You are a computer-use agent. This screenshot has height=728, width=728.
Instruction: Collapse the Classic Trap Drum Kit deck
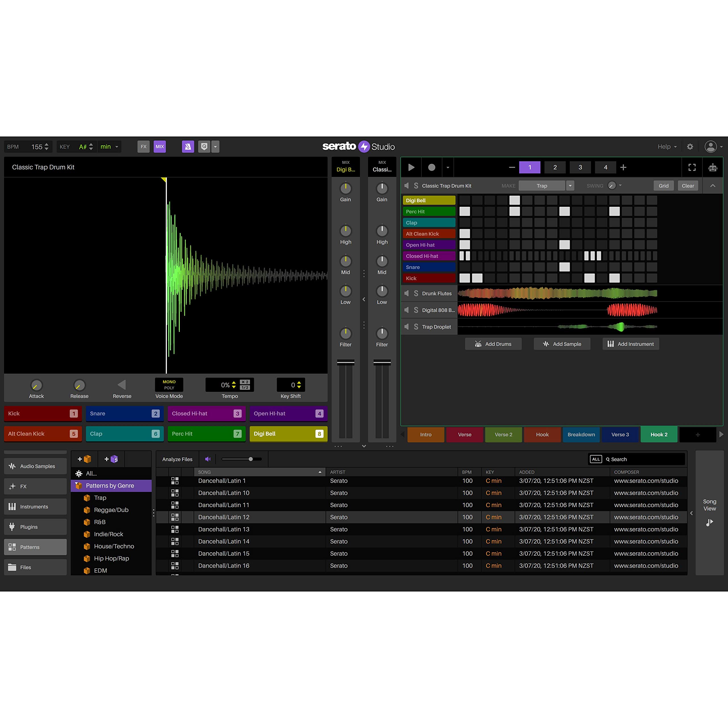coord(713,186)
